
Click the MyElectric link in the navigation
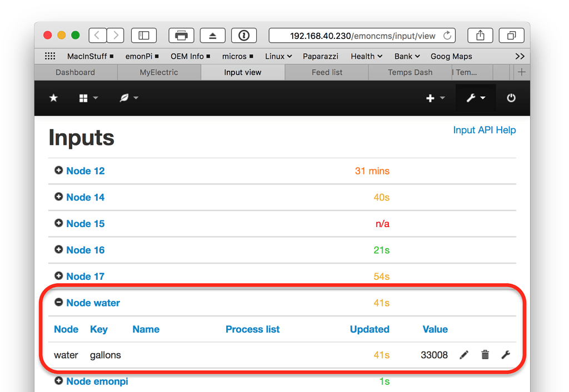tap(159, 72)
